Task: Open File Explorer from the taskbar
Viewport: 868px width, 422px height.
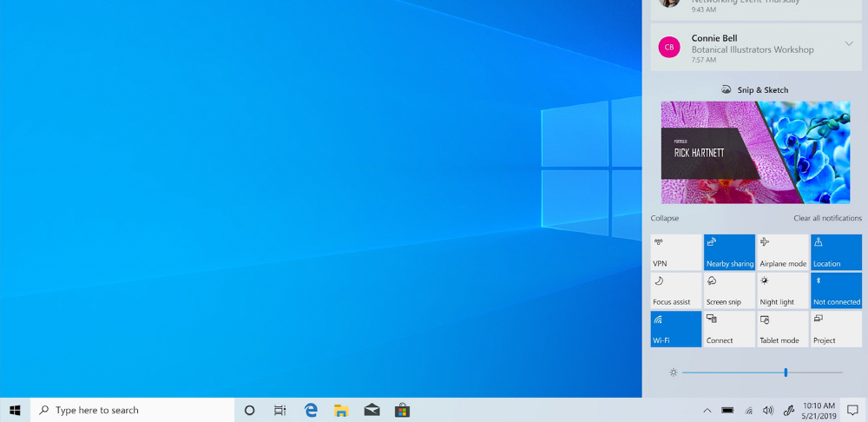Action: click(x=341, y=410)
